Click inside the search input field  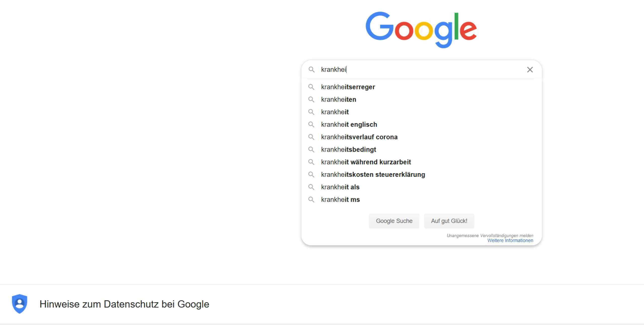[x=403, y=70]
